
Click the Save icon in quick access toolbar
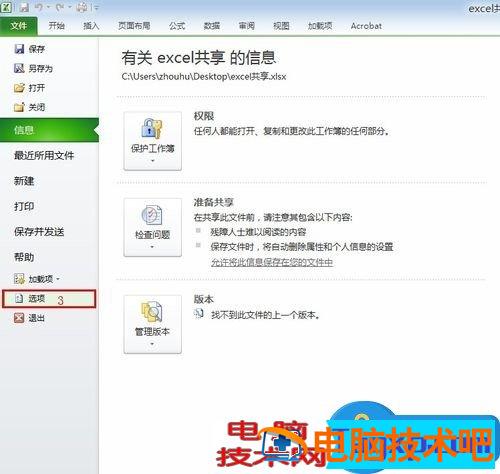pyautogui.click(x=24, y=7)
